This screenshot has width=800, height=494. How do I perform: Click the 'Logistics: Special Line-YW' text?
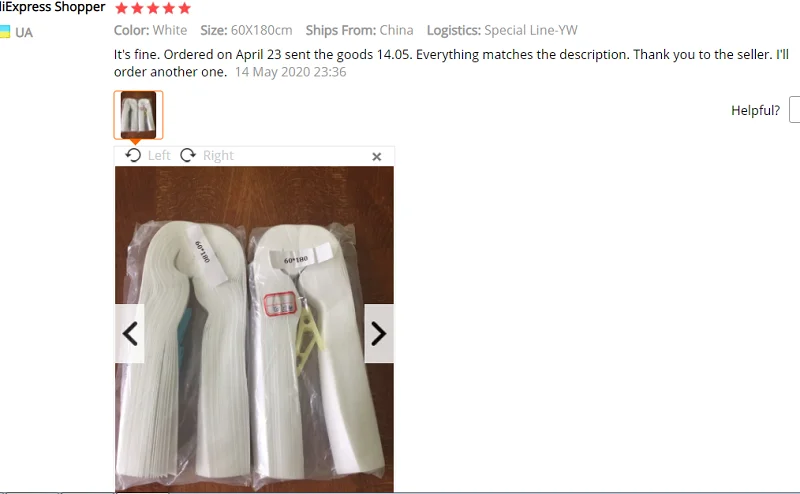[502, 30]
